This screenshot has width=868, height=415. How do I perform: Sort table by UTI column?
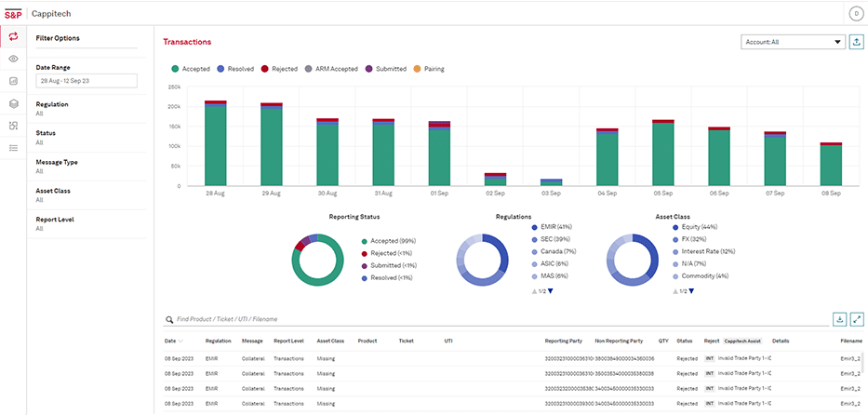point(448,341)
